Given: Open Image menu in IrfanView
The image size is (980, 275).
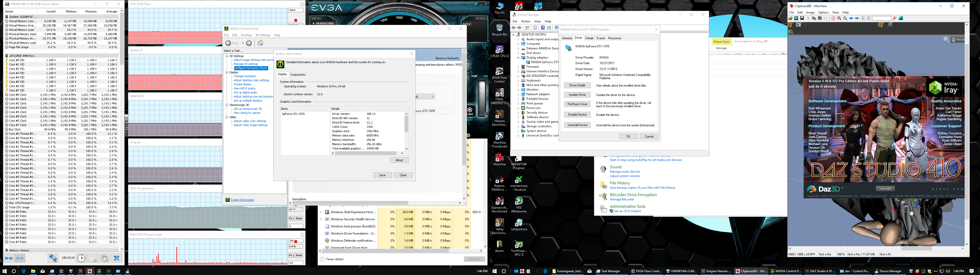Looking at the screenshot, I should [x=810, y=12].
